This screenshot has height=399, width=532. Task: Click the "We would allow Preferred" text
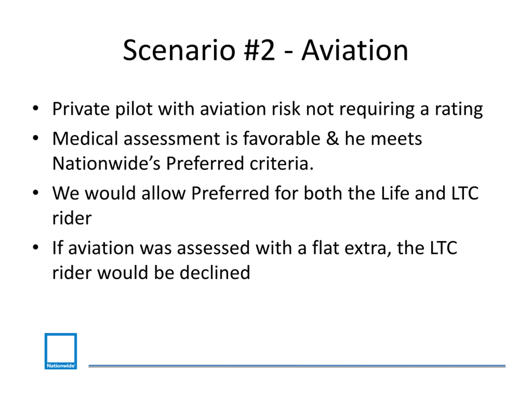(x=160, y=193)
